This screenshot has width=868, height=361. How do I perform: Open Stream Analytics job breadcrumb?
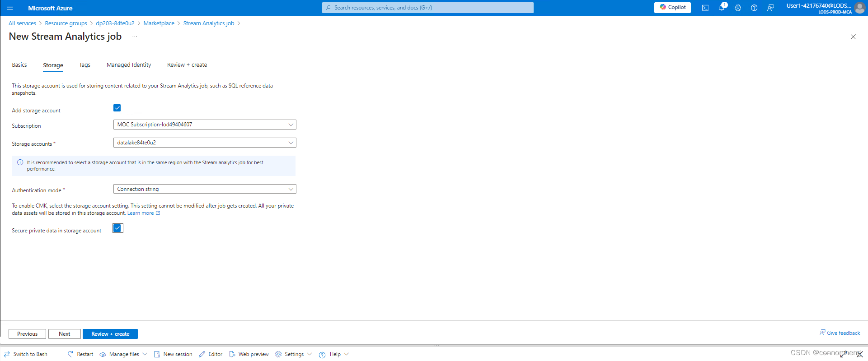click(209, 23)
